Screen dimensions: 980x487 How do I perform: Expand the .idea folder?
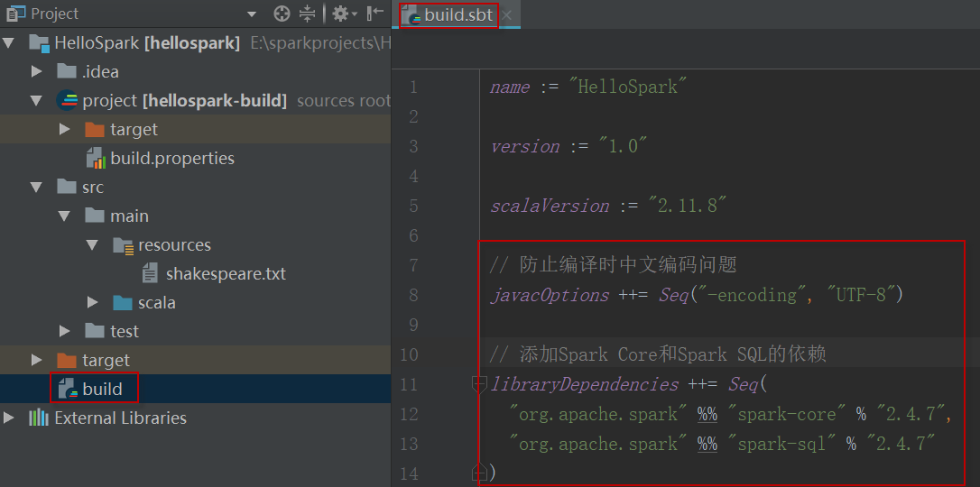[36, 71]
